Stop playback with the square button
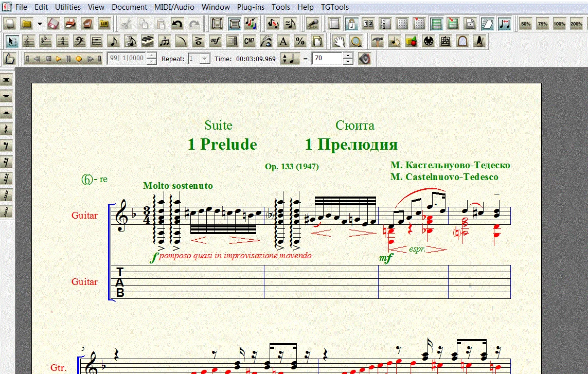Screen dimensions: 588x374 (x=48, y=59)
